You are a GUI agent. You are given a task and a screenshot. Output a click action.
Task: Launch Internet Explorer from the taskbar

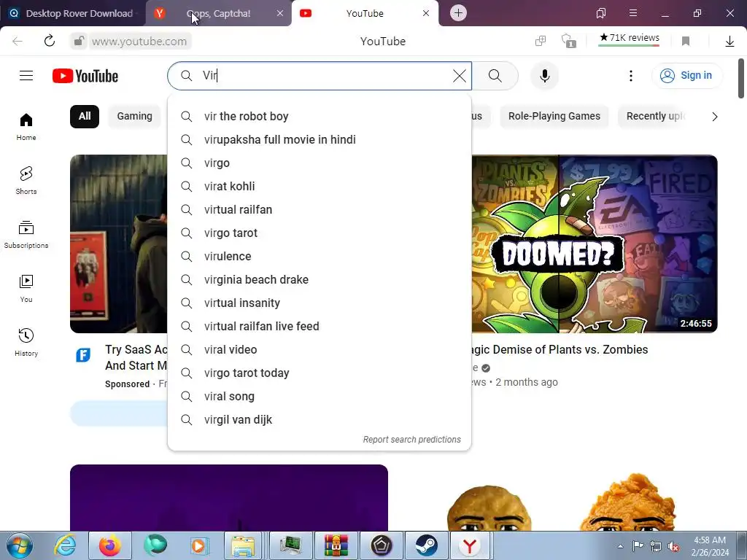coord(65,545)
